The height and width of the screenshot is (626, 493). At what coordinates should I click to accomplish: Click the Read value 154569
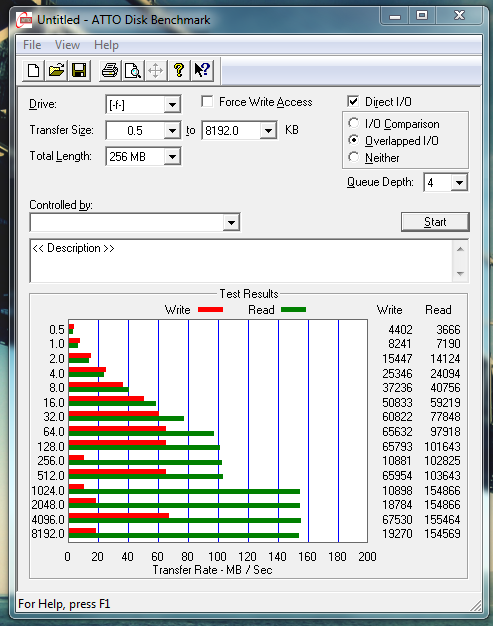click(442, 534)
